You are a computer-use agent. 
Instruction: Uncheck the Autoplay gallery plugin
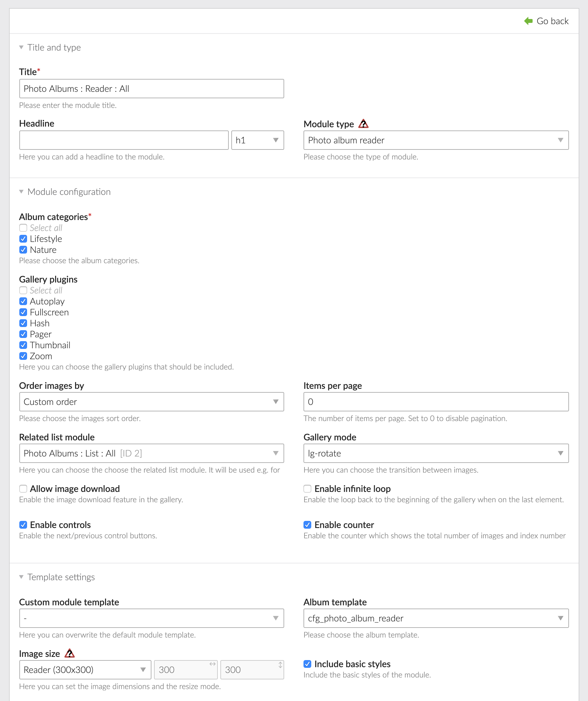click(23, 301)
